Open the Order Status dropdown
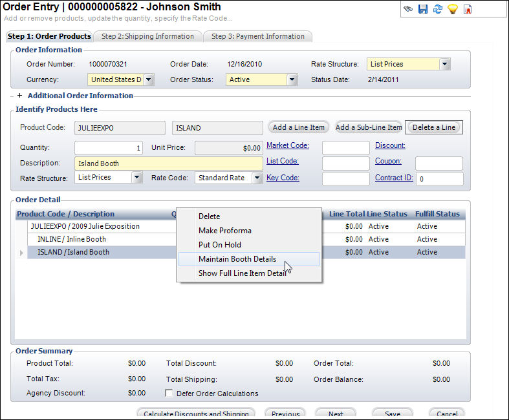Viewport: 509px width, 420px height. 292,80
